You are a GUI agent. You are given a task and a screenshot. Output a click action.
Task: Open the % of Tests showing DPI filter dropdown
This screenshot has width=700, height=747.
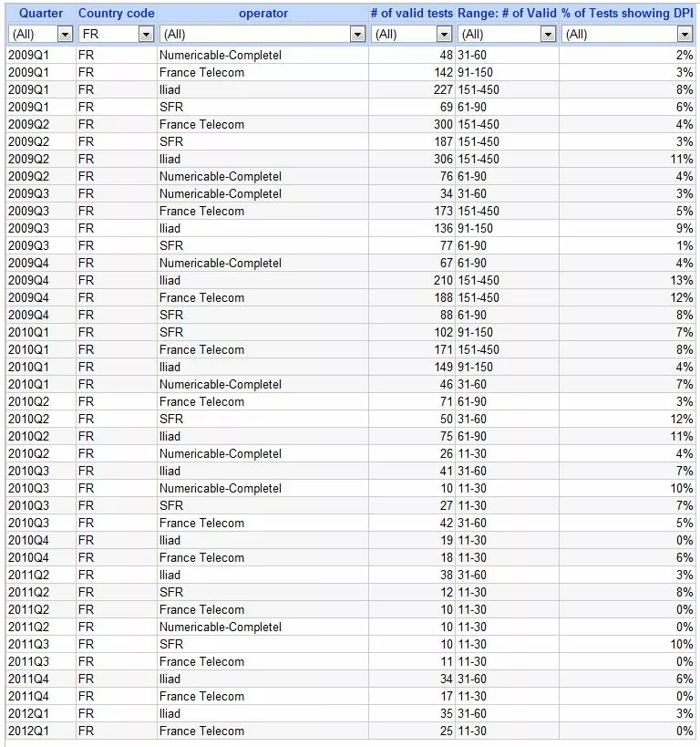pyautogui.click(x=685, y=35)
